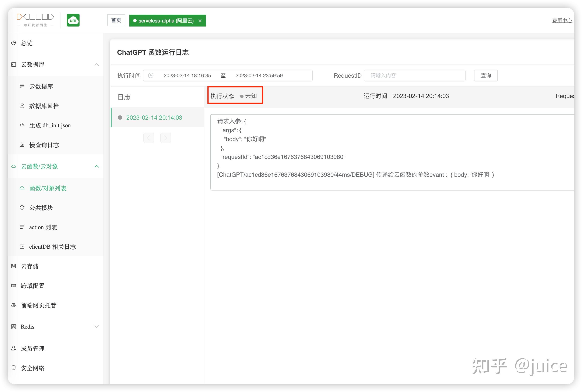Screen dimensions: 582x392
Task: Select log entry 2023-02-14 20:14:03
Action: pyautogui.click(x=157, y=118)
